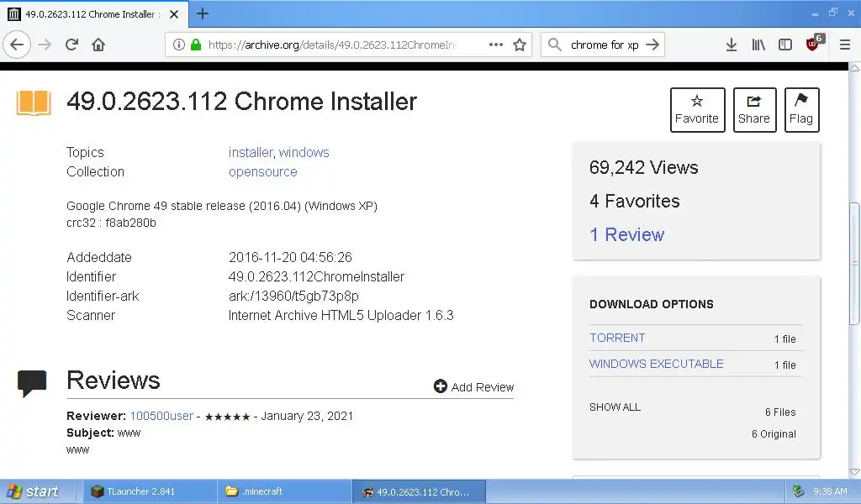Screen dimensions: 861x504
Task: Click the five-star review rating
Action: (x=227, y=417)
